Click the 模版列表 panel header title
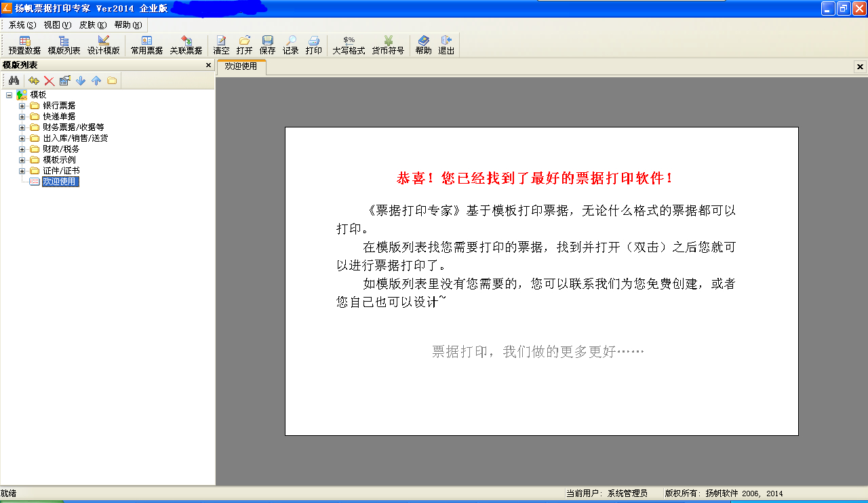This screenshot has width=868, height=503. pos(20,65)
